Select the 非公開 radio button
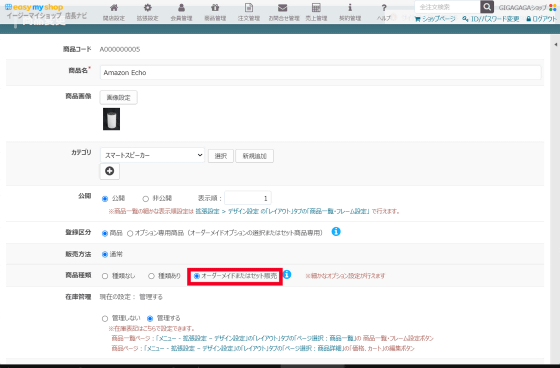This screenshot has width=560, height=368. 145,199
